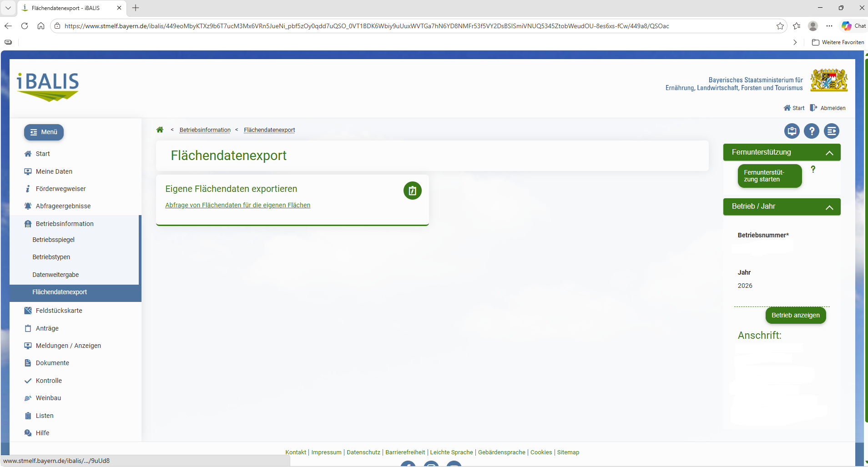Collapse the Fernunterstützung panel

point(829,153)
